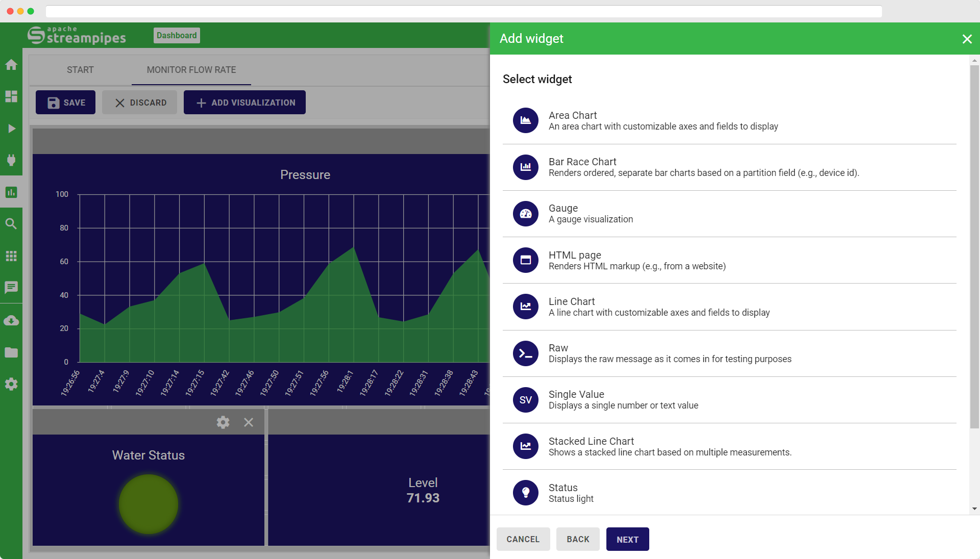Pick the Single Value SV icon
The width and height of the screenshot is (980, 559).
point(525,400)
